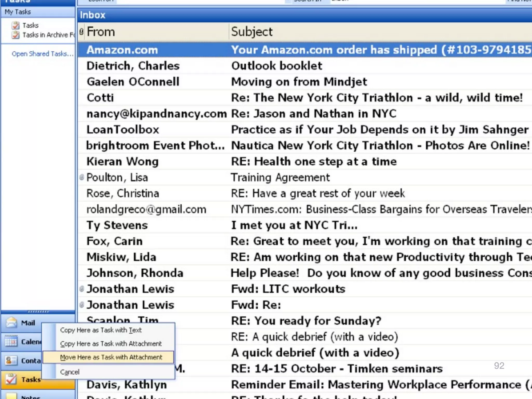Click the Tasks folder icon under My Tasks
Viewport: 532px width, 399px height.
pyautogui.click(x=16, y=25)
